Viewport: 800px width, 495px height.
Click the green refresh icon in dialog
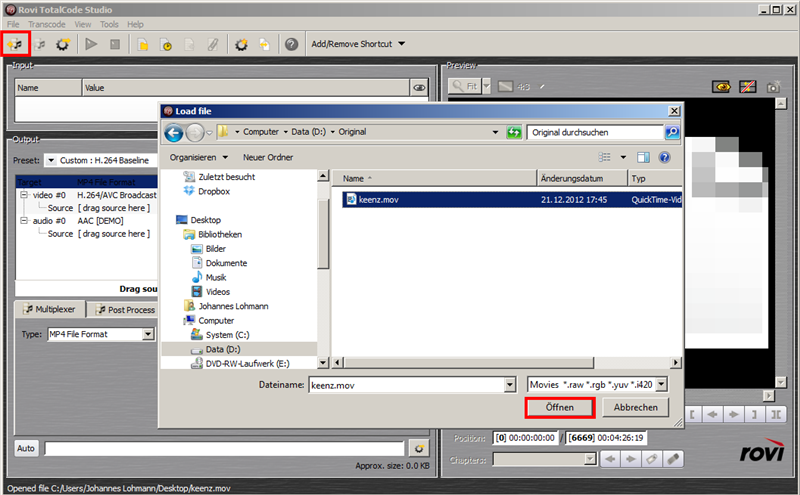coord(514,132)
